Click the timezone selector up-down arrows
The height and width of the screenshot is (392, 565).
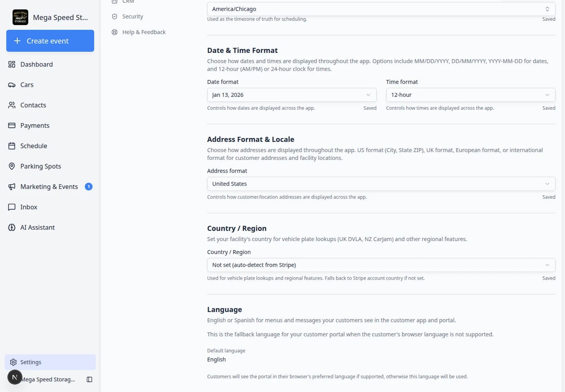point(547,9)
